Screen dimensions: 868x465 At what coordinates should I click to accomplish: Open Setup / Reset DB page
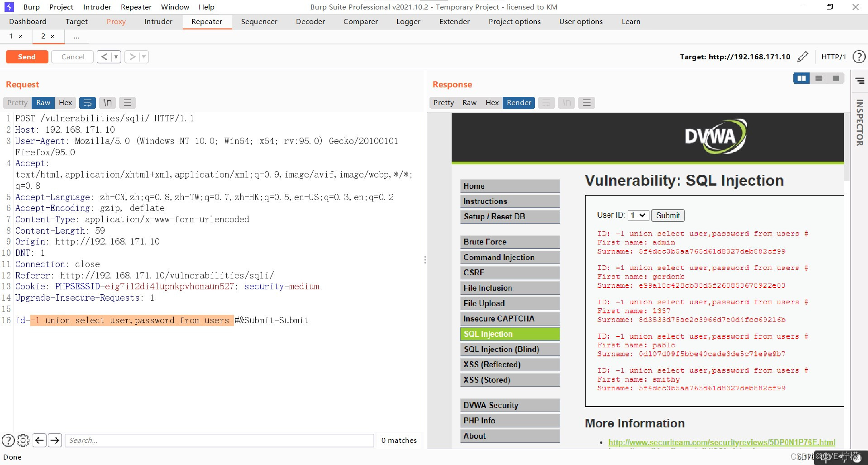510,216
